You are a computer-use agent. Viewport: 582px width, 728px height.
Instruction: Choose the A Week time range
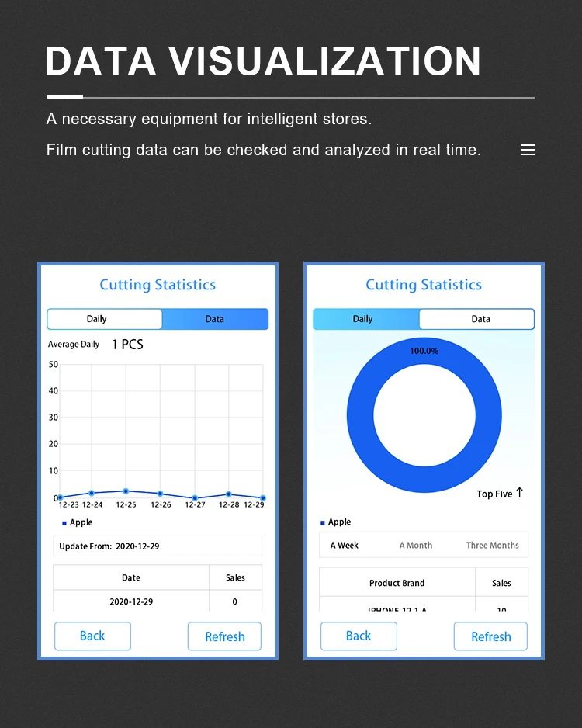coord(345,545)
